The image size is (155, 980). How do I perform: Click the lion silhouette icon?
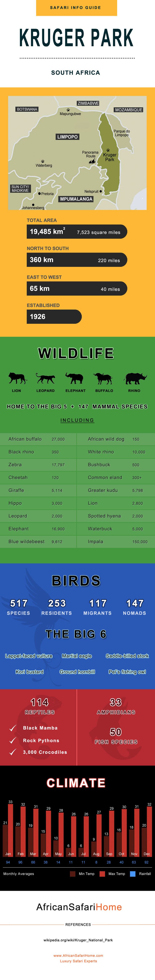17,378
